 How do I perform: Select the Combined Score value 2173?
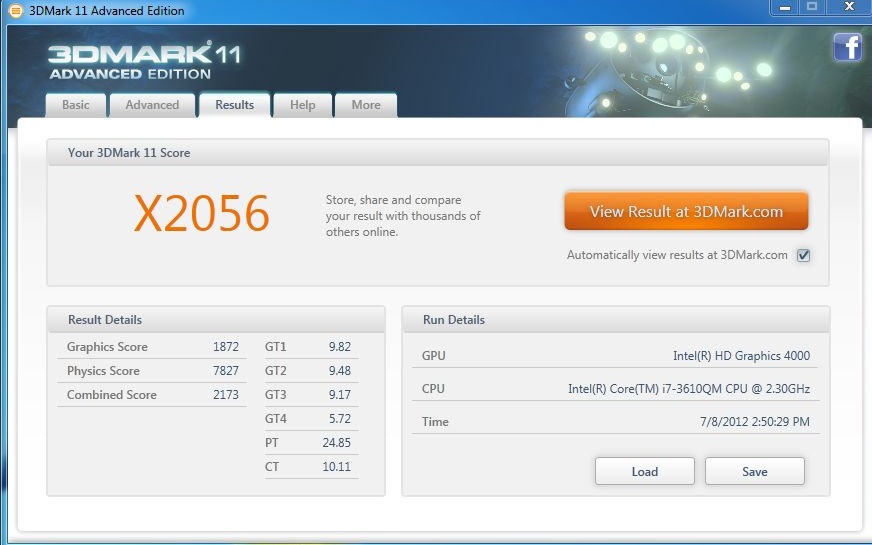[x=226, y=395]
